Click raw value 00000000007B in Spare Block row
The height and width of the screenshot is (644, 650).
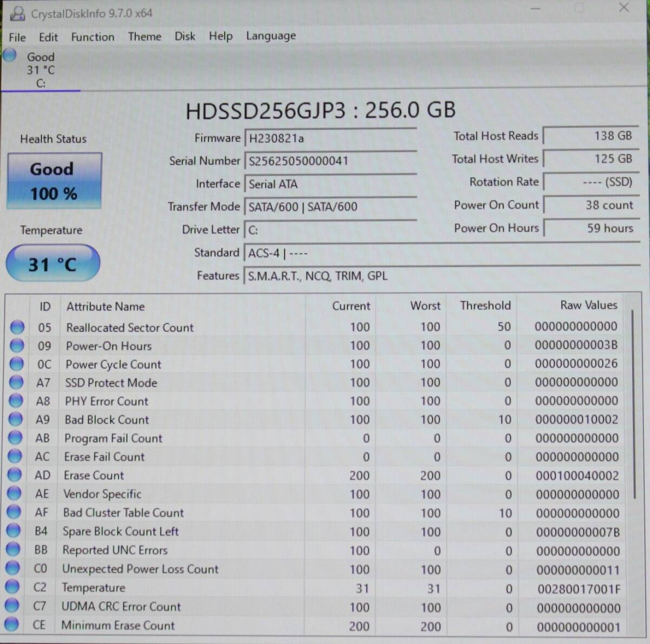click(578, 532)
